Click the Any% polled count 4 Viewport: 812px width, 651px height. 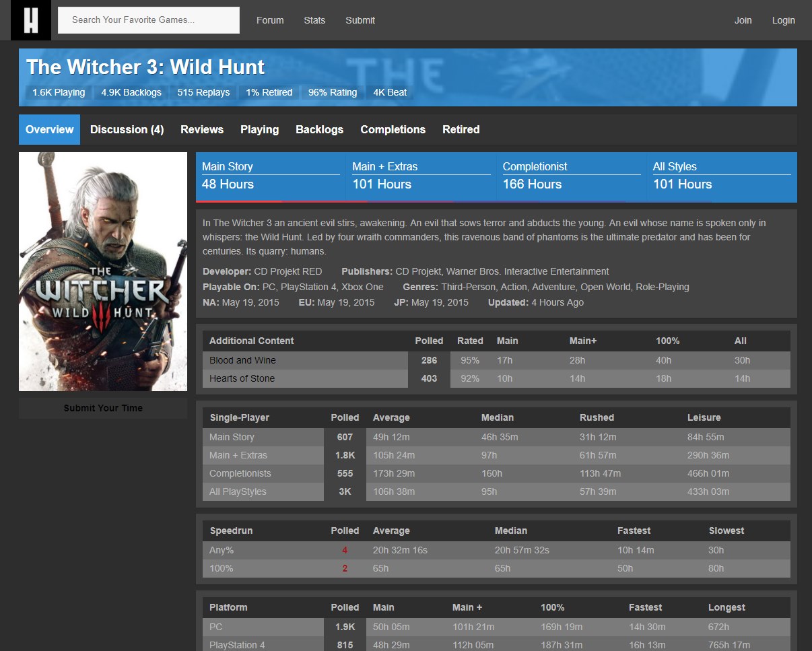(345, 550)
